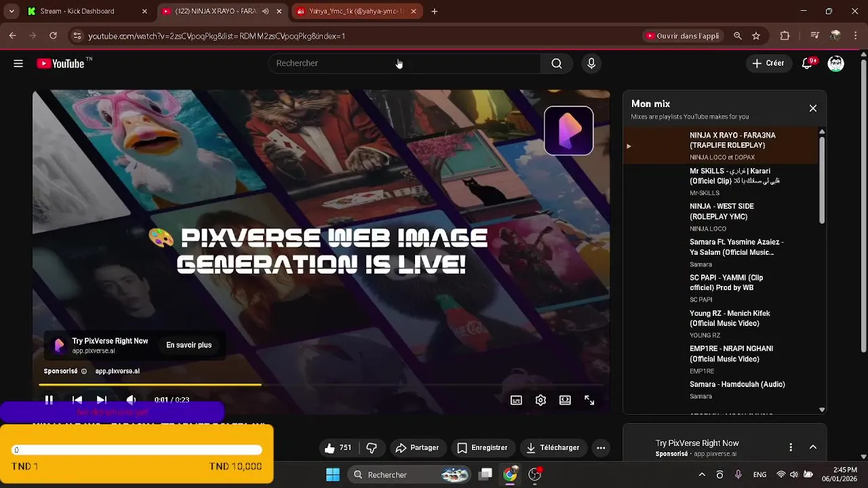The height and width of the screenshot is (488, 868).
Task: Open the browser extensions puzzle icon
Action: coord(785,36)
